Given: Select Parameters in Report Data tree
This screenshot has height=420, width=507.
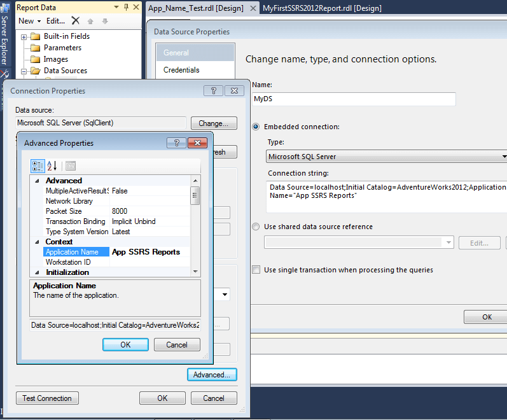Looking at the screenshot, I should (x=63, y=48).
